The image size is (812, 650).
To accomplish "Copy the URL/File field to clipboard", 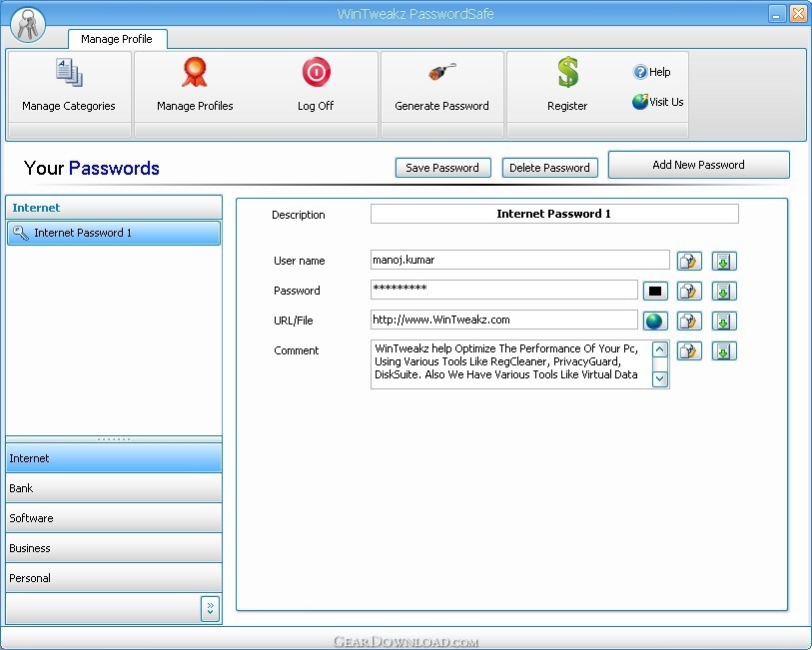I will click(689, 321).
